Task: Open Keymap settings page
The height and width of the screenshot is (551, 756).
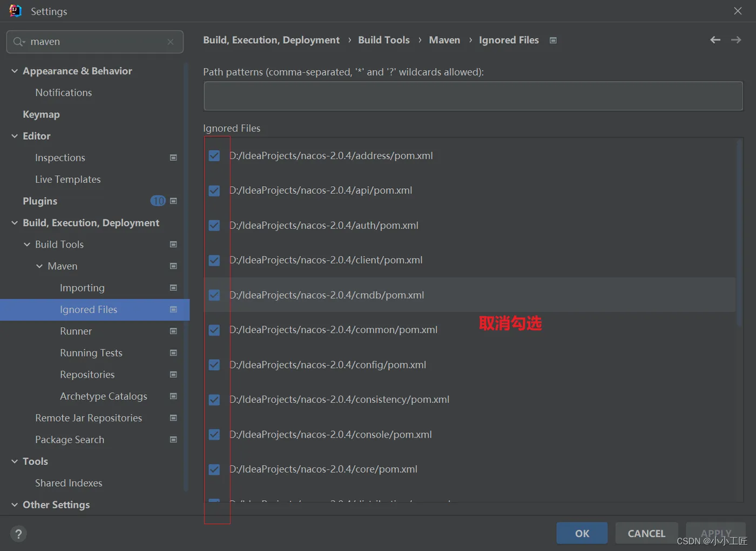Action: click(x=41, y=114)
